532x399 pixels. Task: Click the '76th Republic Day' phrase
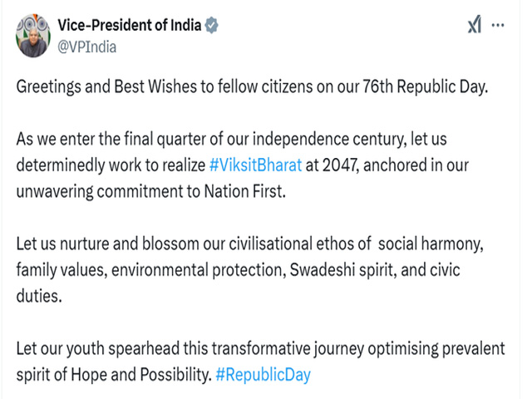[x=425, y=86]
